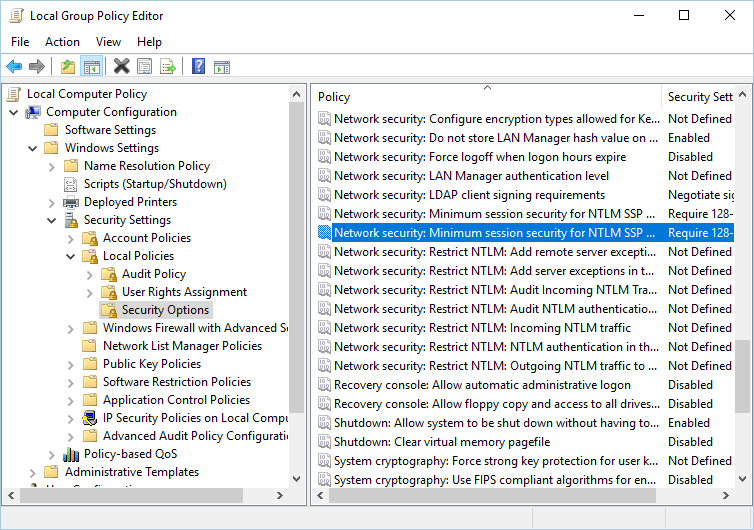The width and height of the screenshot is (754, 530).
Task: Click icon of Shutdown: Clear virtual memory pagefile
Action: (325, 442)
